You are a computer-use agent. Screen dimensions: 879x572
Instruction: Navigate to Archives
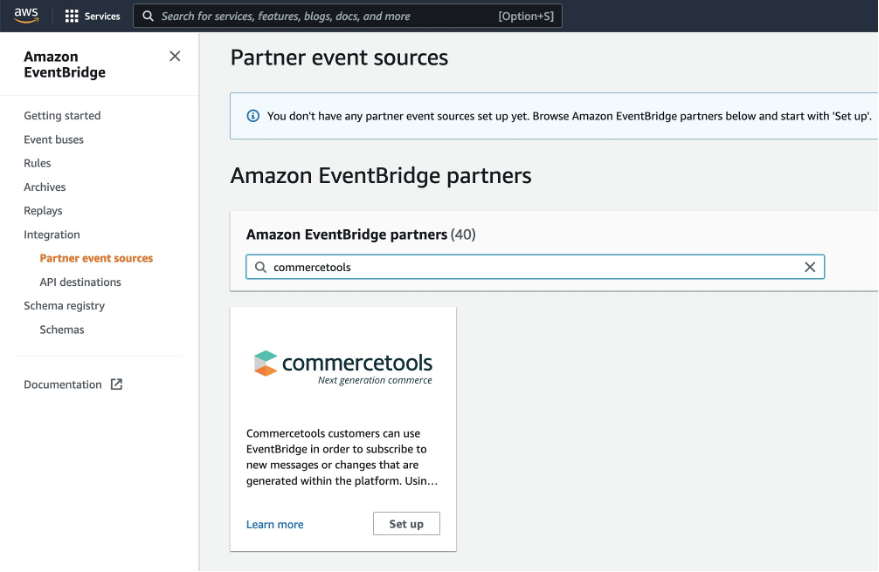(45, 187)
